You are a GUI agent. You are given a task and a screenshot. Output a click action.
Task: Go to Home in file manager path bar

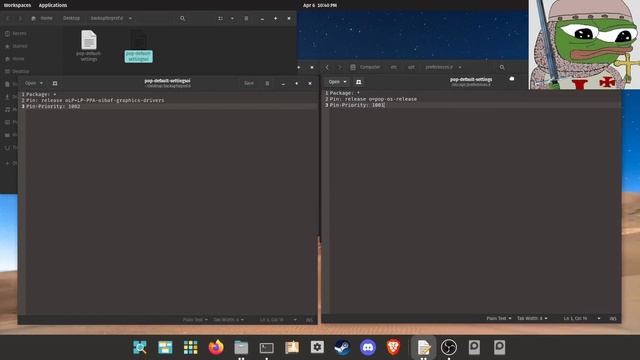(x=42, y=18)
